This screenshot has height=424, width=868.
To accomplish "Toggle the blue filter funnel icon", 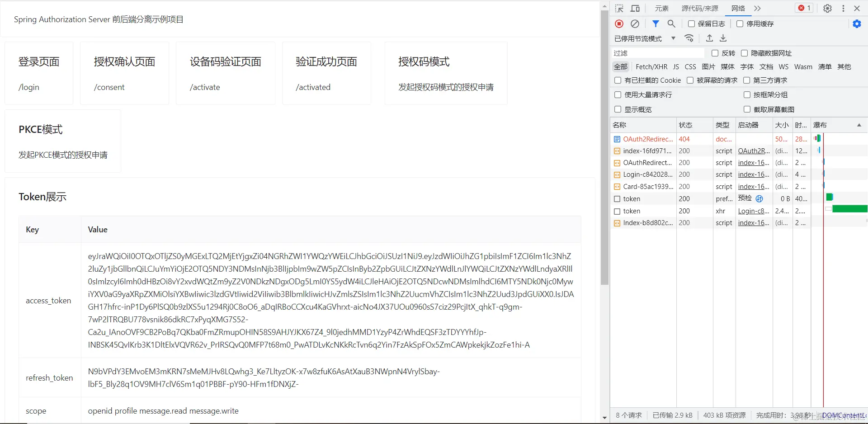I will click(656, 24).
